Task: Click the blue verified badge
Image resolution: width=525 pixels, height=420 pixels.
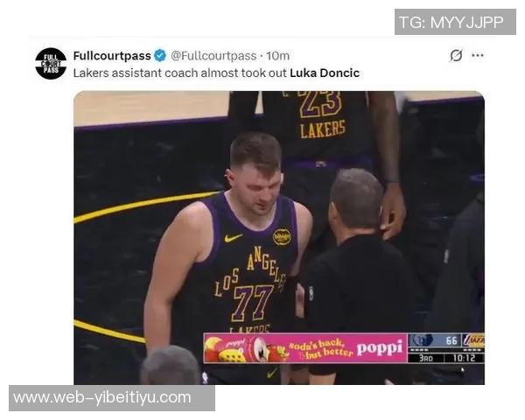Action: pos(160,56)
